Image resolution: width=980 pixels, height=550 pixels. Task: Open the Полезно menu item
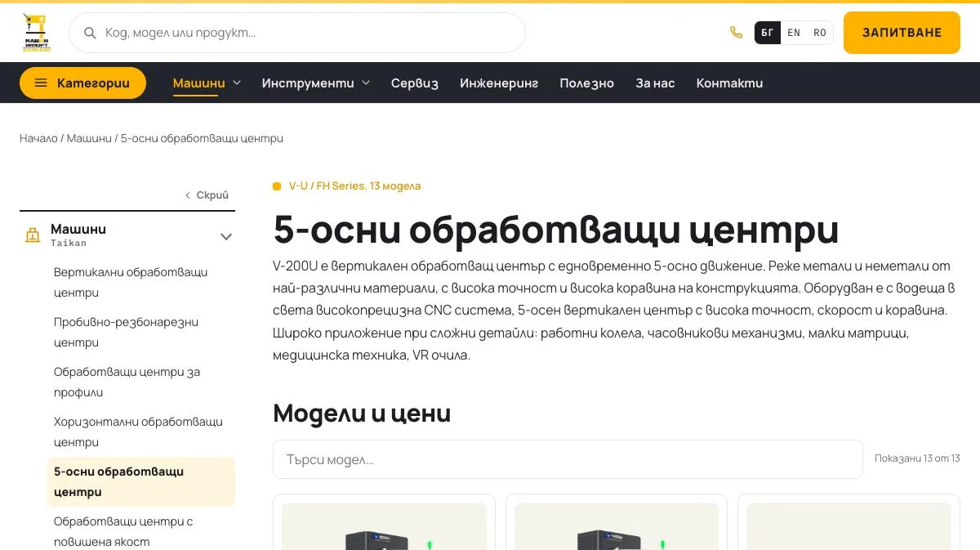click(586, 83)
